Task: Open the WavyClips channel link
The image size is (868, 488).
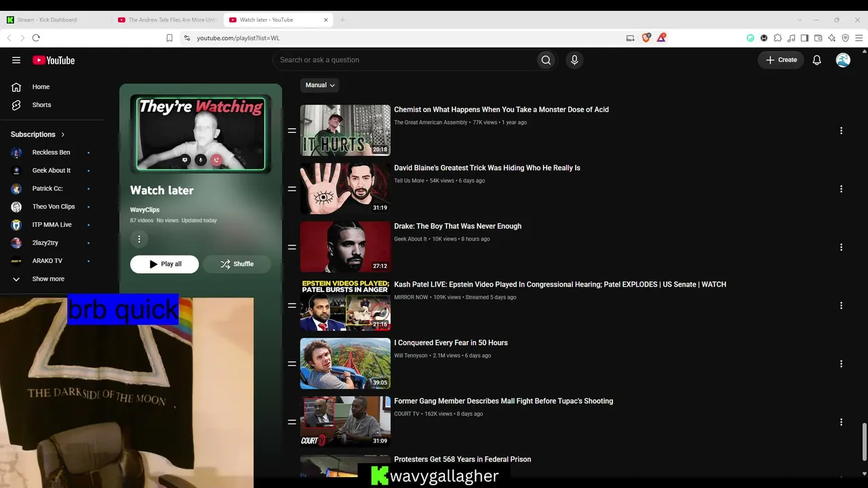Action: pyautogui.click(x=144, y=210)
